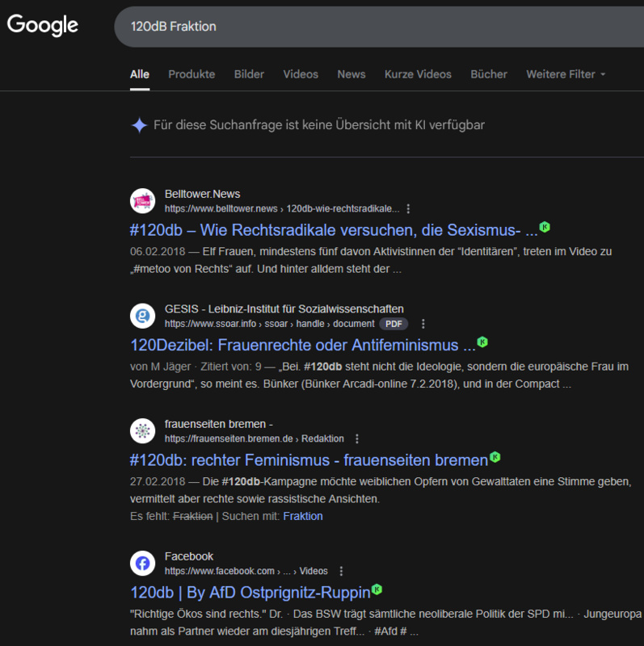Click green K badge beside rechter Feminismus title
Viewport: 644px width, 646px height.
(x=495, y=457)
